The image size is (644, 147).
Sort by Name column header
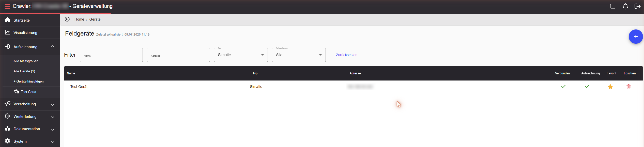(x=71, y=73)
